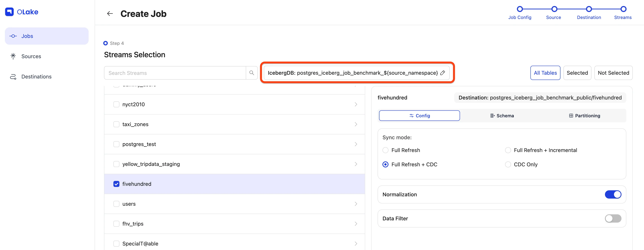Click the Not Selected filter button

click(613, 73)
